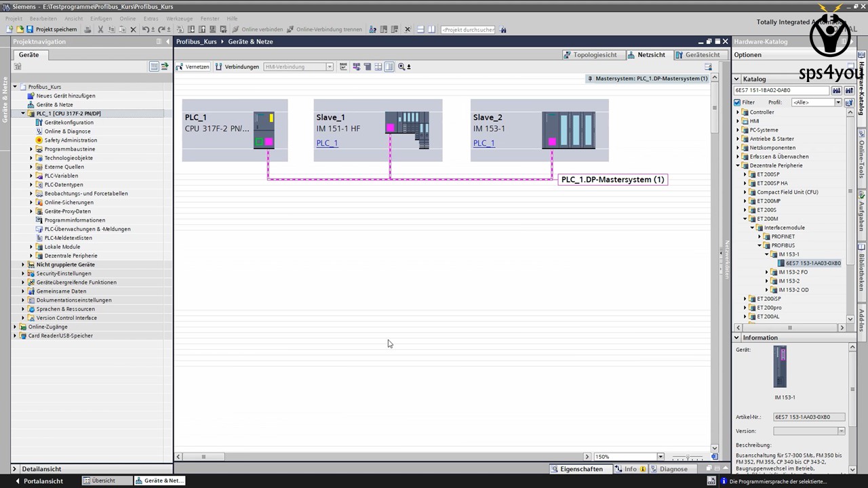Collapse the Dezentrale Peripherie catalog folder
The width and height of the screenshot is (868, 488).
point(738,165)
